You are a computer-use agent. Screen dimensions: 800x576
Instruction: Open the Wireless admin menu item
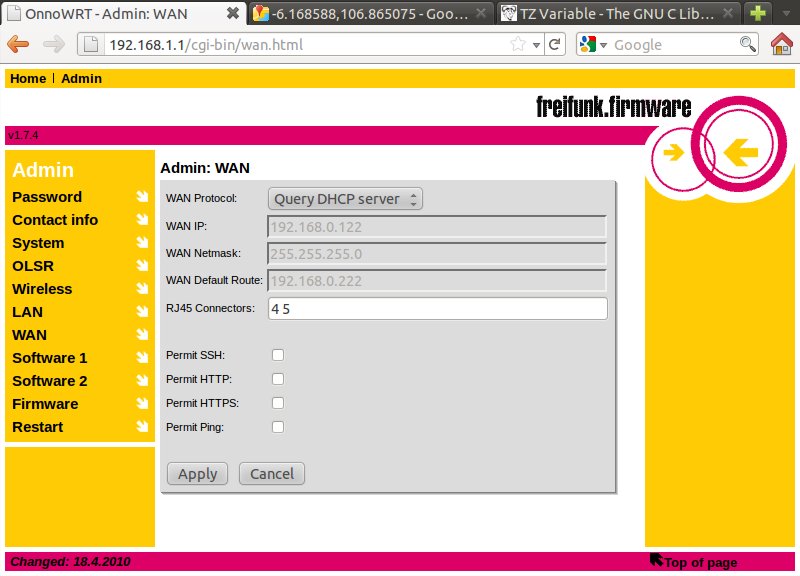click(42, 289)
